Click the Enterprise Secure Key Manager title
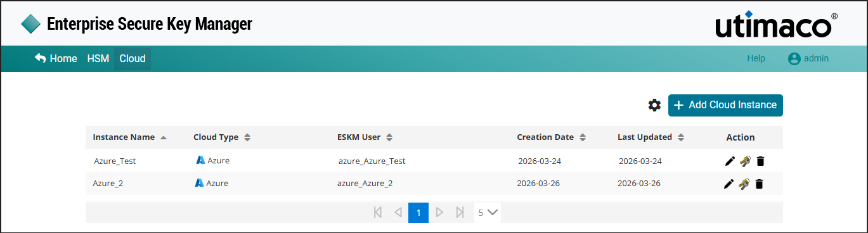Screen dimensions: 868x233 click(x=150, y=25)
